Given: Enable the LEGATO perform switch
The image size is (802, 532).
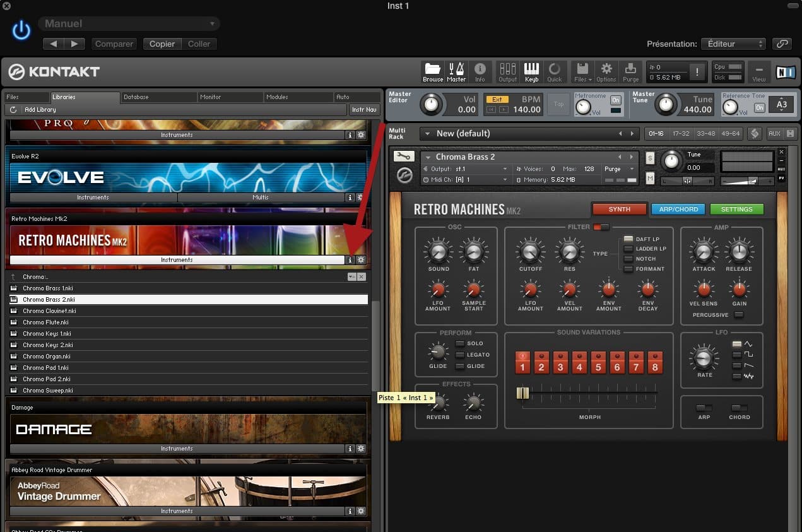Looking at the screenshot, I should click(460, 355).
